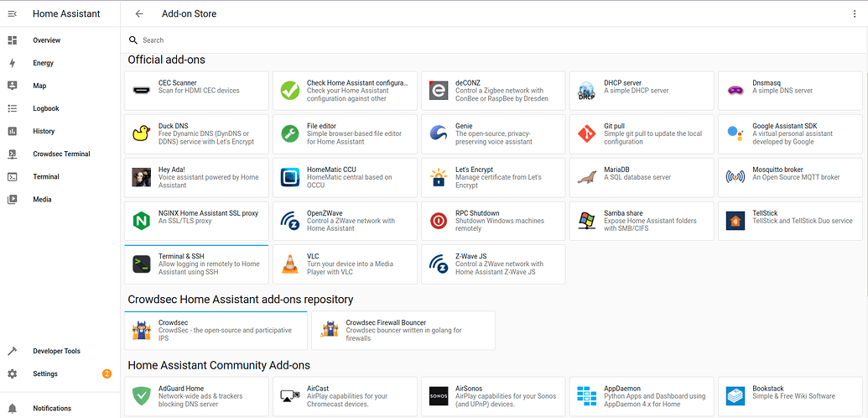This screenshot has height=418, width=868.
Task: Open the Overview dashboard
Action: [47, 40]
